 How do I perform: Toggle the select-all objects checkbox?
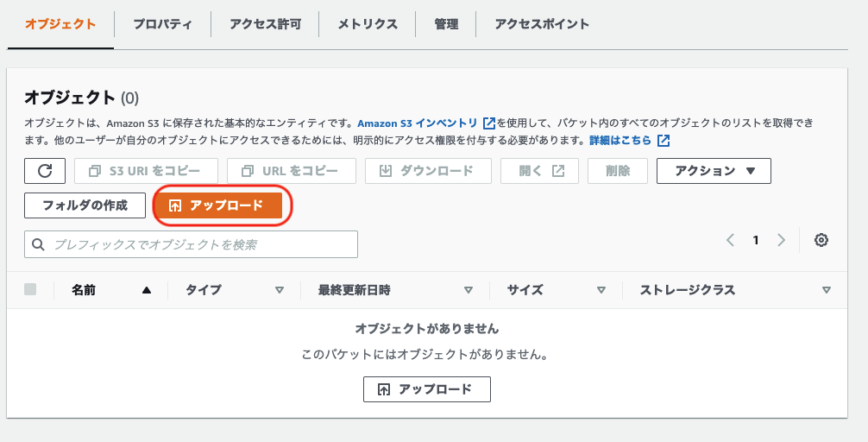click(x=31, y=290)
